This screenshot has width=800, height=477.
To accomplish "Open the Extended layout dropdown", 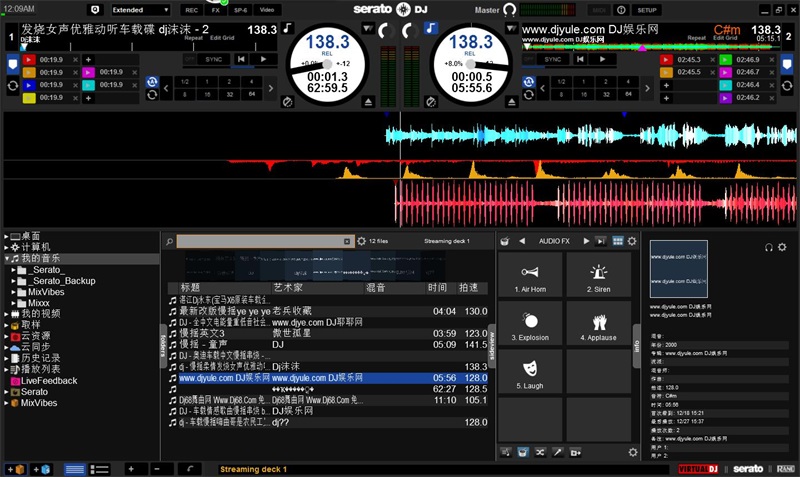I will (x=140, y=9).
